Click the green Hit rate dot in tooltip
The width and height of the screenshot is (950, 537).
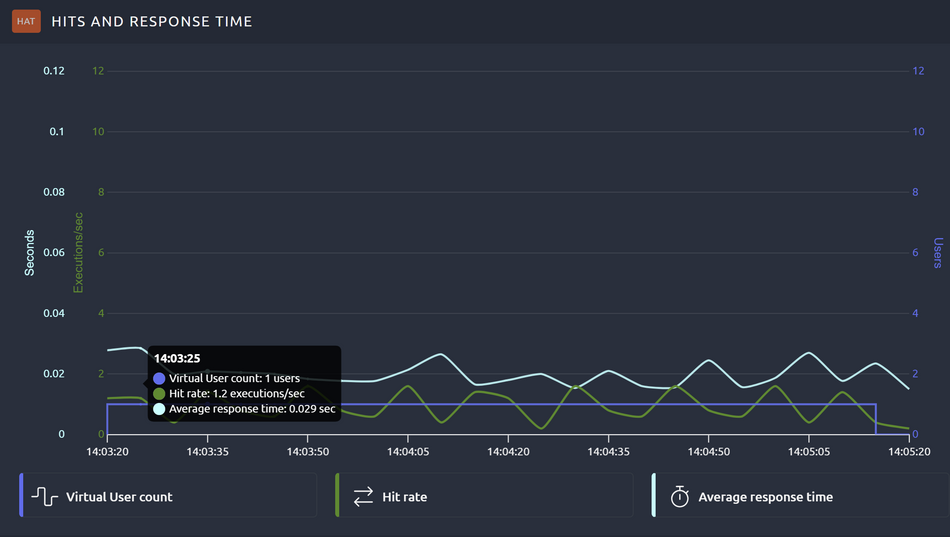pos(160,394)
